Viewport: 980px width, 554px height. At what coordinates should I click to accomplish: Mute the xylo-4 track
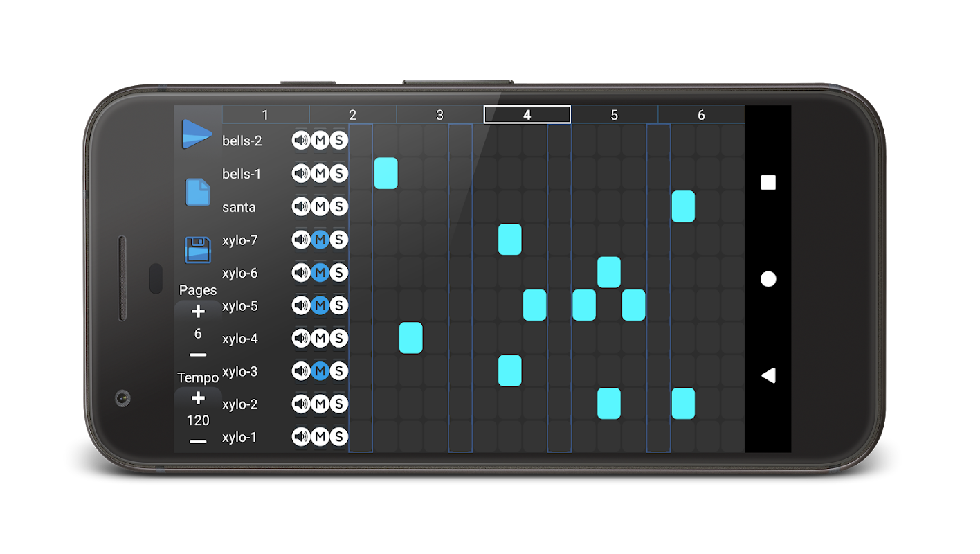[x=320, y=338]
